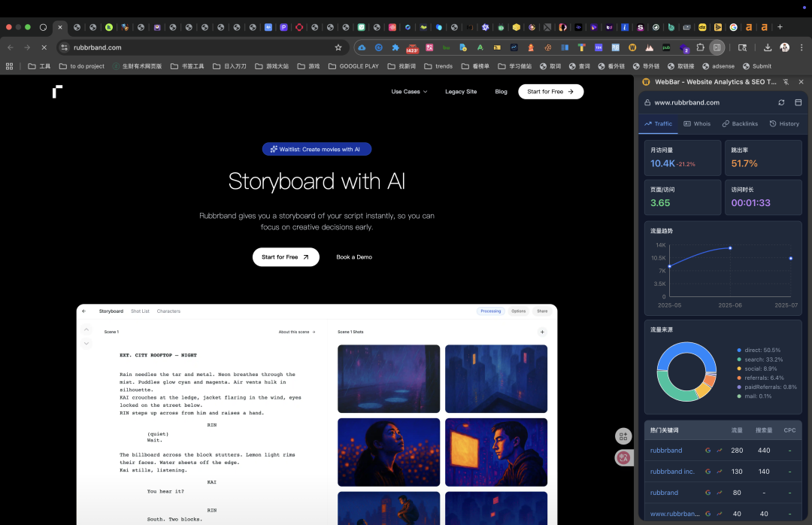Screen dimensions: 812x525
Task: Open the Chrome profile avatar
Action: [x=784, y=47]
